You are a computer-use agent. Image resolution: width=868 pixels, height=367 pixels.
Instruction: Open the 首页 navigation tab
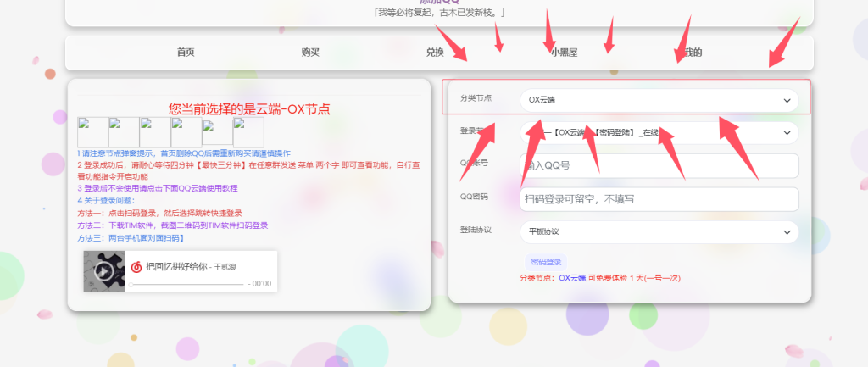(186, 53)
